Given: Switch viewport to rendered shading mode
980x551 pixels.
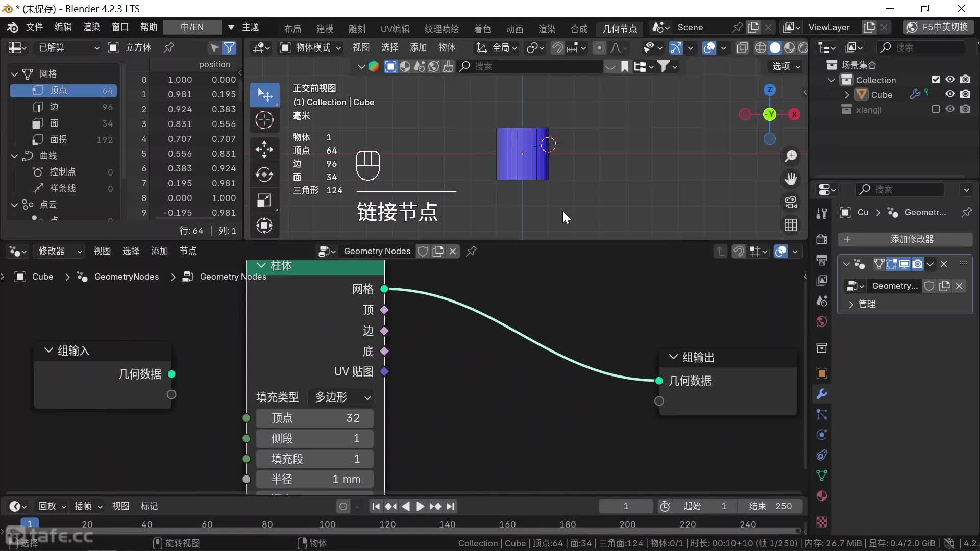Looking at the screenshot, I should coord(803,47).
